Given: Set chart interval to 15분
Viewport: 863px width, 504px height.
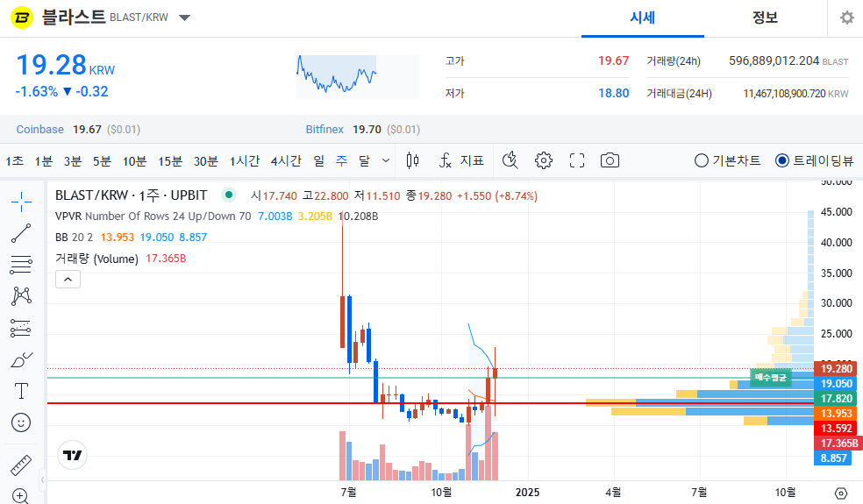Looking at the screenshot, I should pyautogui.click(x=170, y=160).
